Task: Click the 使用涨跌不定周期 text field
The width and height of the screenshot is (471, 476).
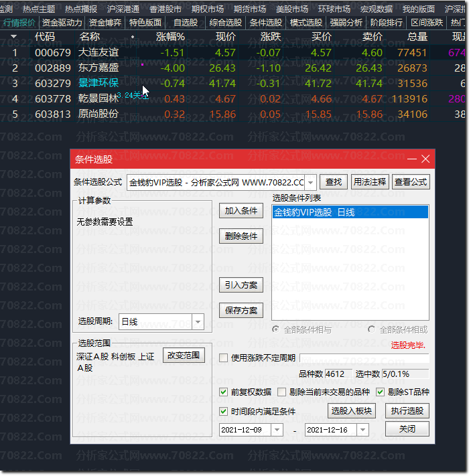Action: pyautogui.click(x=364, y=358)
